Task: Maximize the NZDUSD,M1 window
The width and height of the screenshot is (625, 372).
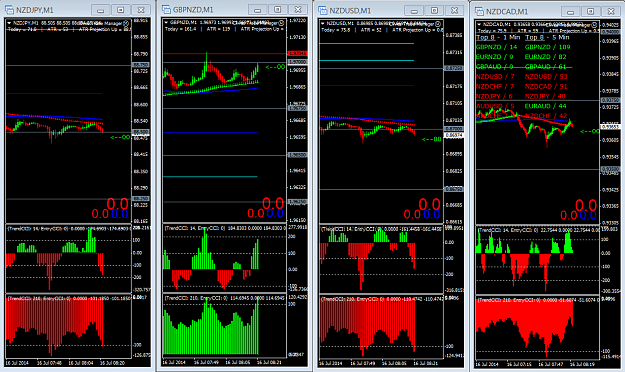Action: pyautogui.click(x=434, y=11)
